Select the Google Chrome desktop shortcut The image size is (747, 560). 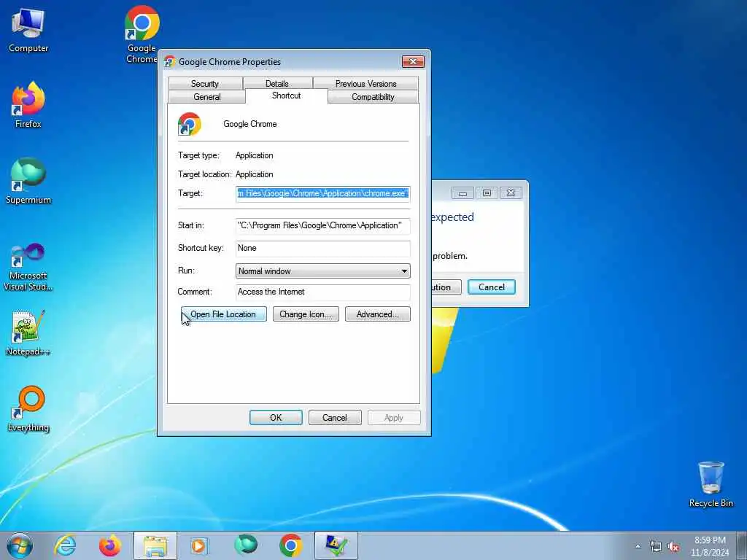coord(142,34)
